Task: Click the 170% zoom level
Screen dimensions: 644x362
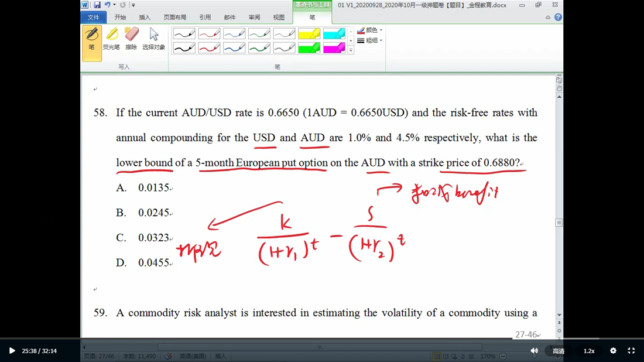Action: 488,356
